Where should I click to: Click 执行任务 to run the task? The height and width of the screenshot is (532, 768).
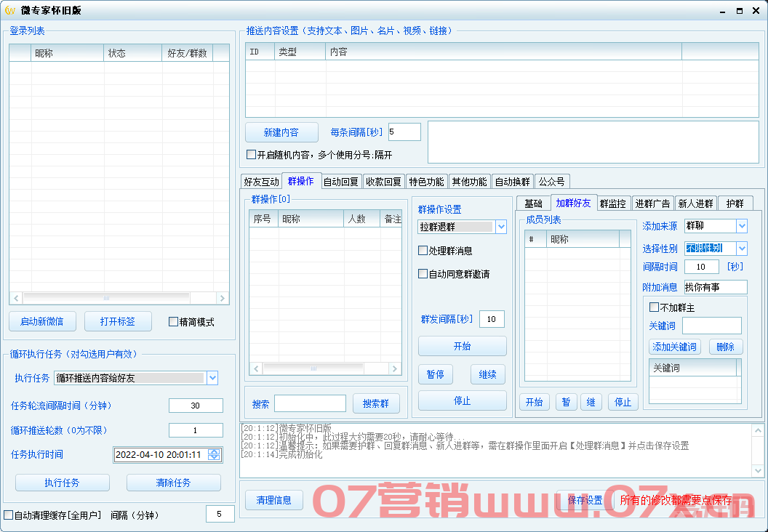62,482
